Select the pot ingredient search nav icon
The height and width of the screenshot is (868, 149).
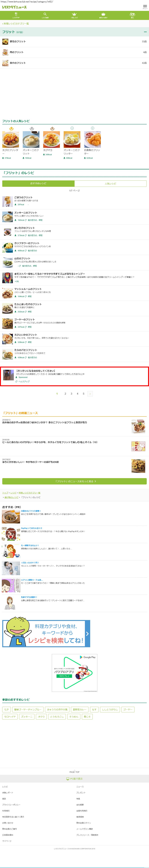[103, 15]
